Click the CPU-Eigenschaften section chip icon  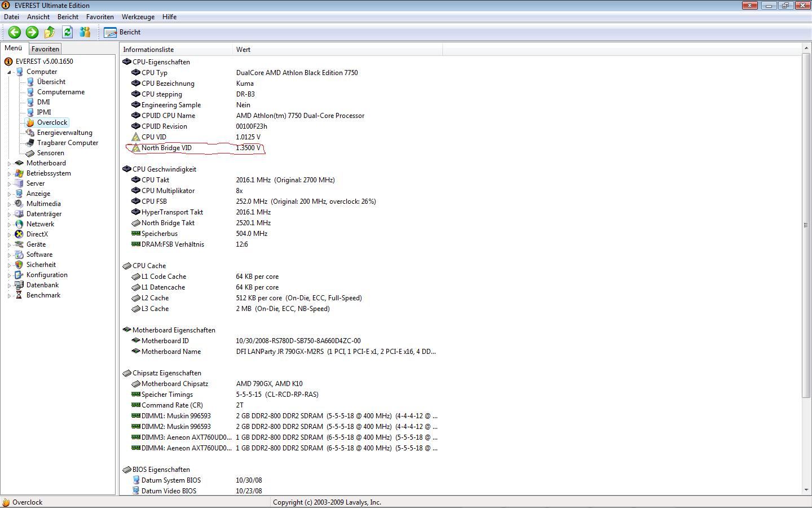pos(127,62)
